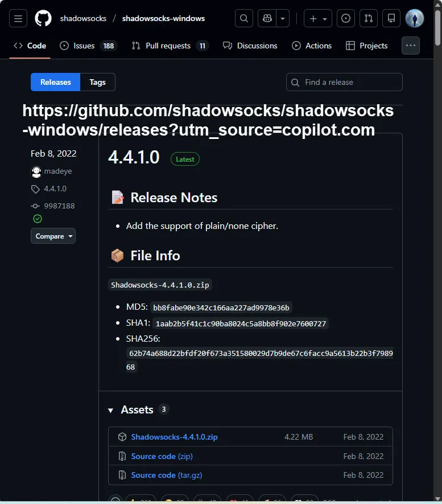Click the commit icon beside 9987188
This screenshot has height=504, width=442.
35,206
